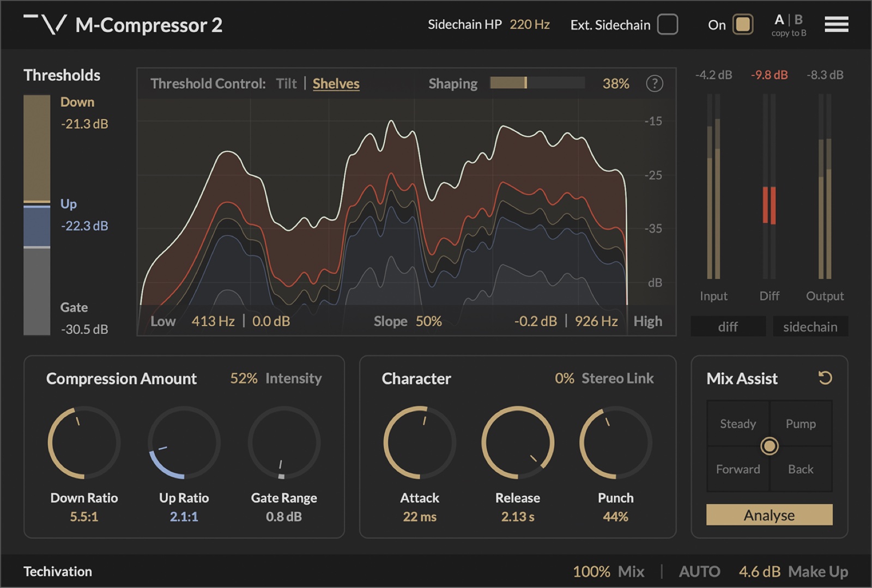Select the Steady quadrant in Mix Assist

(738, 423)
